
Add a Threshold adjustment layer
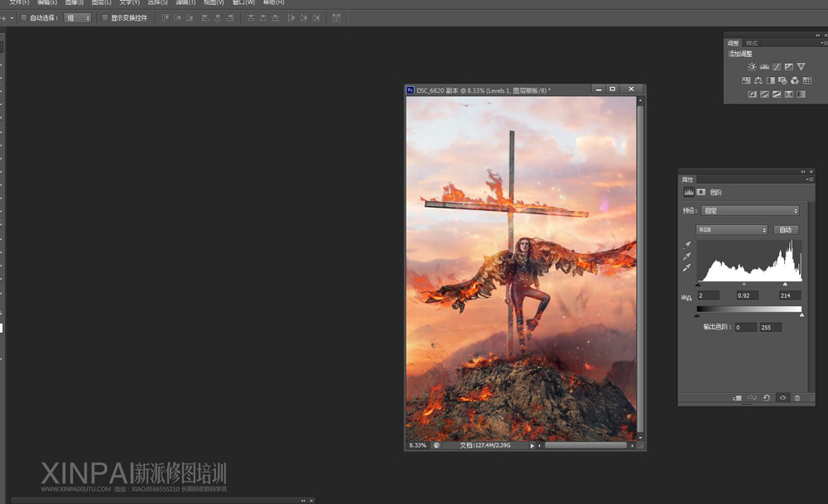777,94
